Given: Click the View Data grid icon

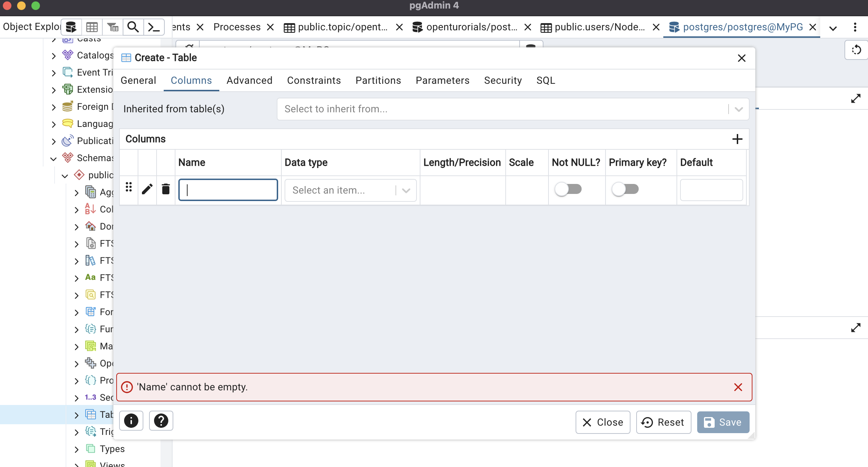Looking at the screenshot, I should pyautogui.click(x=92, y=27).
